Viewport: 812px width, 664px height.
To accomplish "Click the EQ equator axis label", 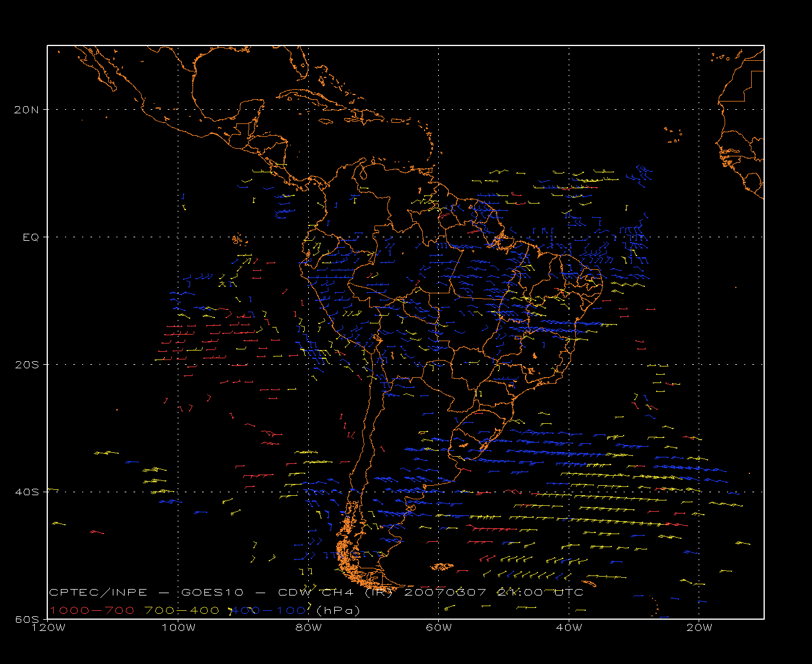I will (x=31, y=237).
